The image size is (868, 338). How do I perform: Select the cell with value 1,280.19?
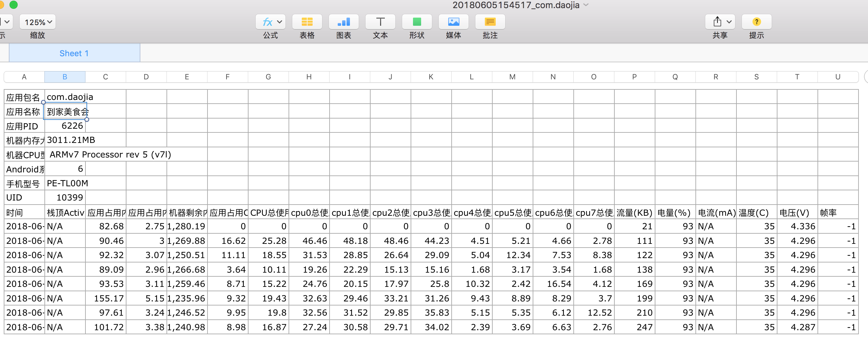187,226
